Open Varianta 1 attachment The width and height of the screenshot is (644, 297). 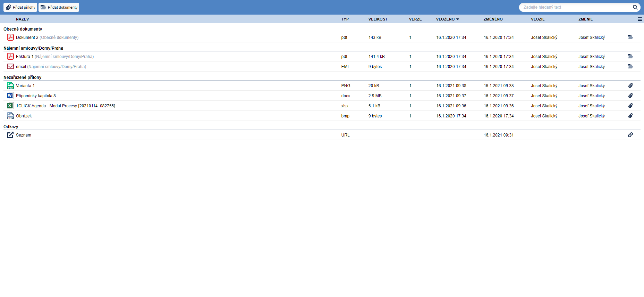[x=25, y=86]
